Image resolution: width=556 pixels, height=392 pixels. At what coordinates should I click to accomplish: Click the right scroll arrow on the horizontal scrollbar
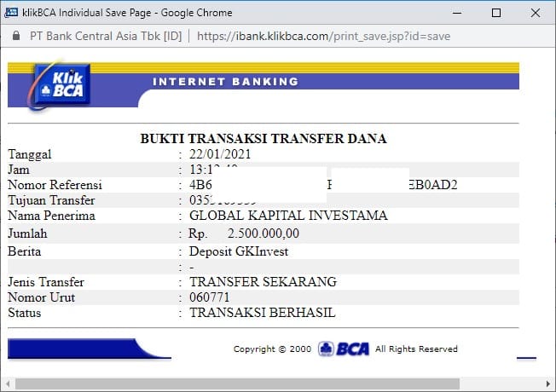pos(547,383)
